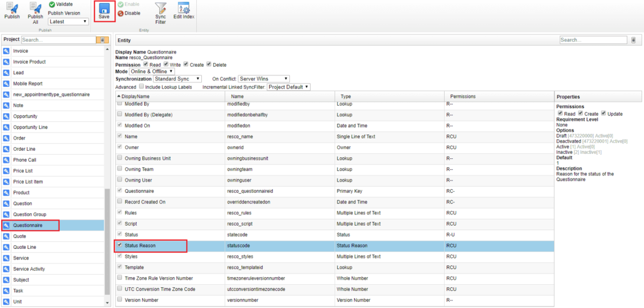Select the Record Created On row
This screenshot has height=308, width=644.
coord(335,202)
